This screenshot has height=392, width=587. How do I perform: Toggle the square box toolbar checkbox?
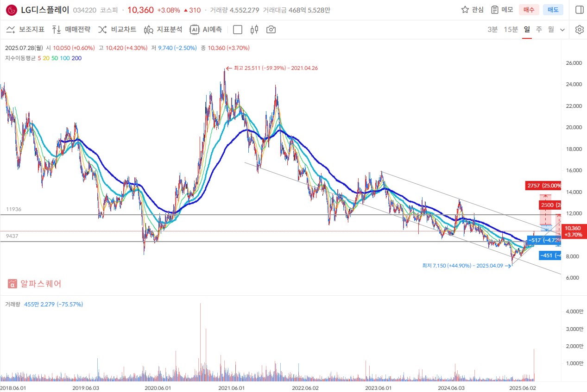(238, 30)
